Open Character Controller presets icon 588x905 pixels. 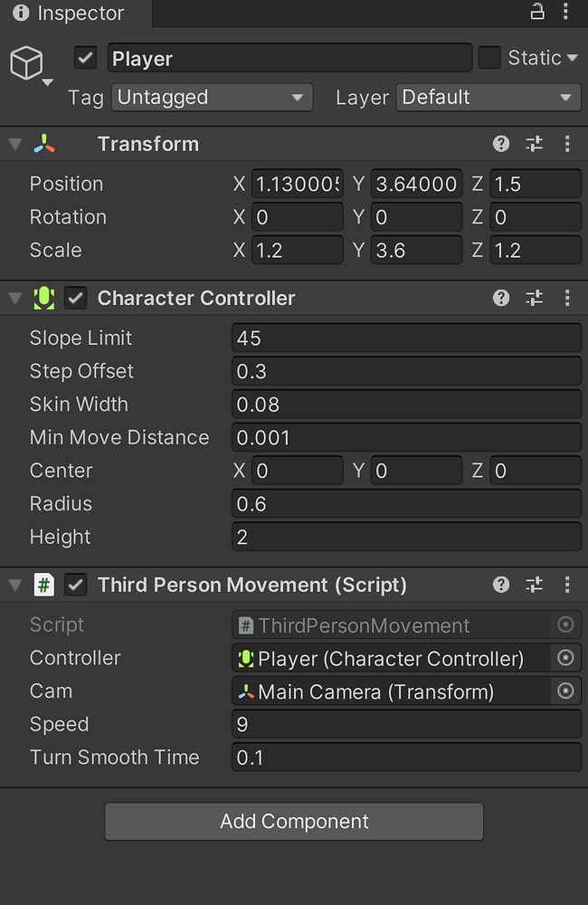(534, 298)
